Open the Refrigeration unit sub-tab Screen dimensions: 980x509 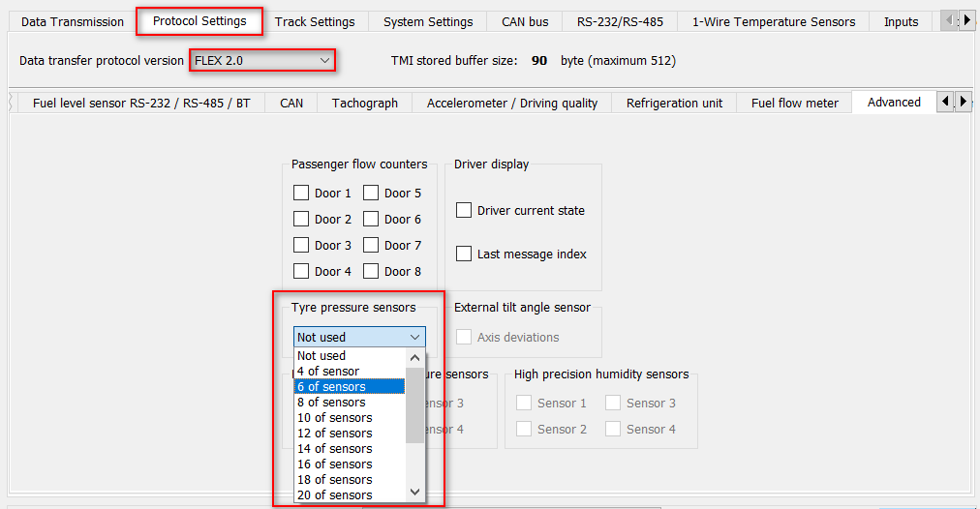click(674, 103)
